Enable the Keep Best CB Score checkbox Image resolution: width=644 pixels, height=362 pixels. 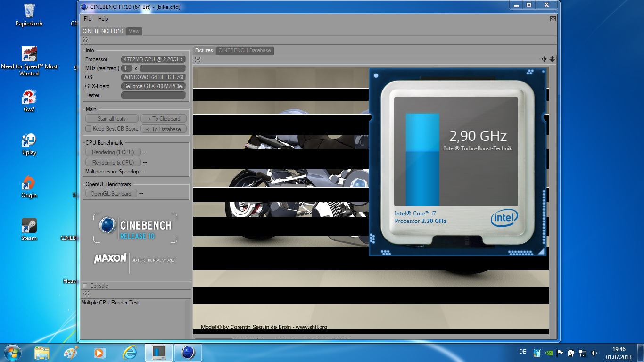tap(88, 129)
